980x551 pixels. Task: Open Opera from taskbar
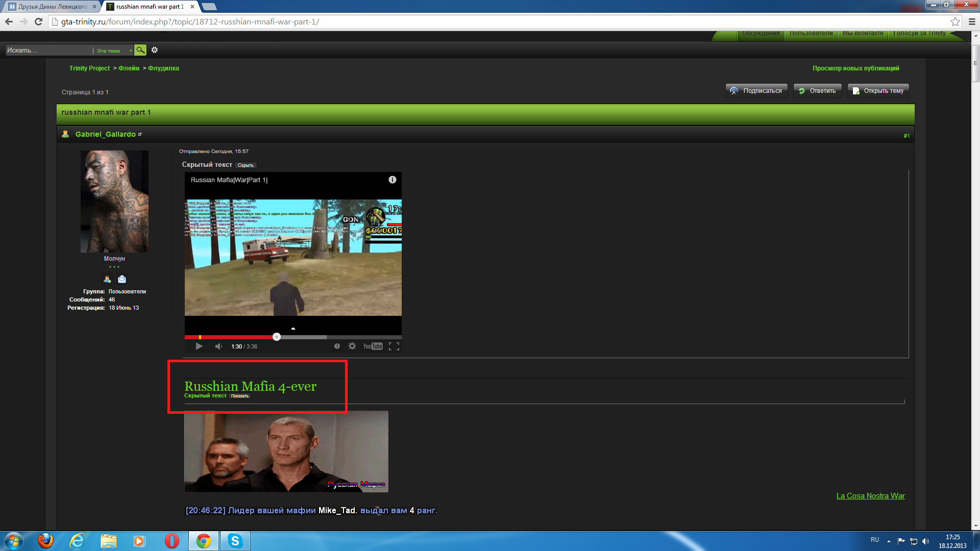point(172,541)
